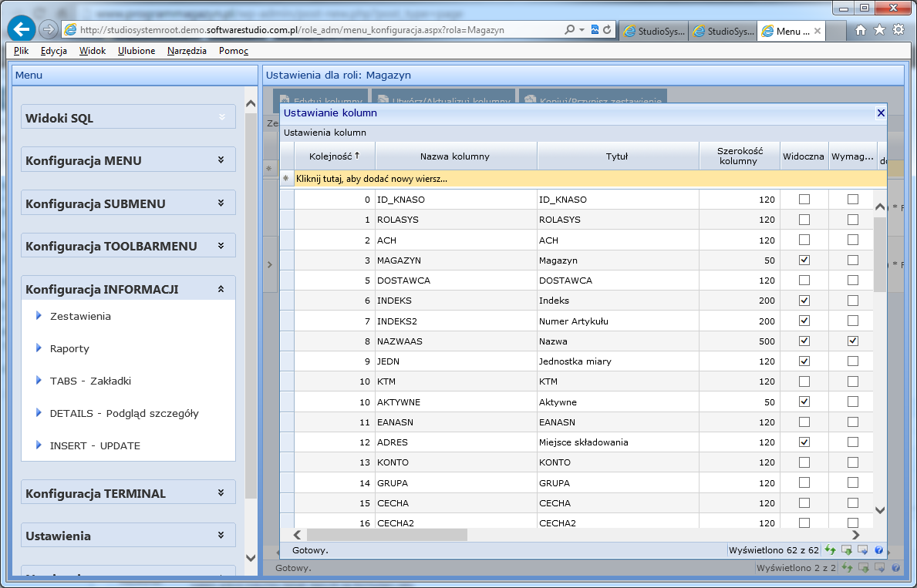This screenshot has height=588, width=917.
Task: Click the left menu scrollbar down arrow
Action: [x=251, y=558]
